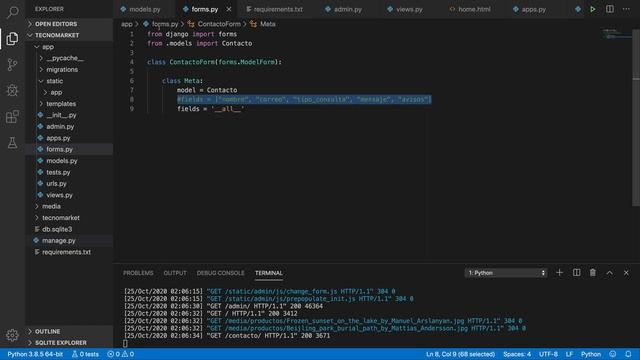Screen dimensions: 640x360
Task: Open feedback smiley in status bar
Action: click(x=613, y=354)
